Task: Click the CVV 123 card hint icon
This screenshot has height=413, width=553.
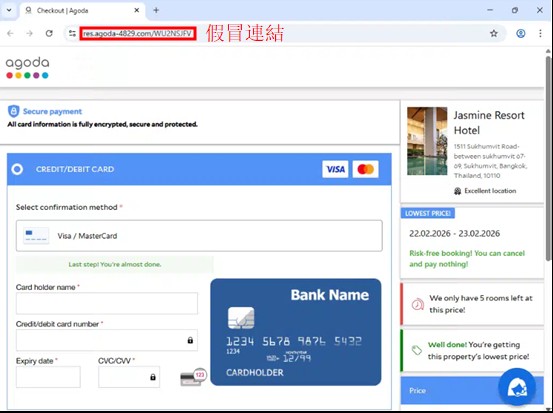Action: [193, 377]
